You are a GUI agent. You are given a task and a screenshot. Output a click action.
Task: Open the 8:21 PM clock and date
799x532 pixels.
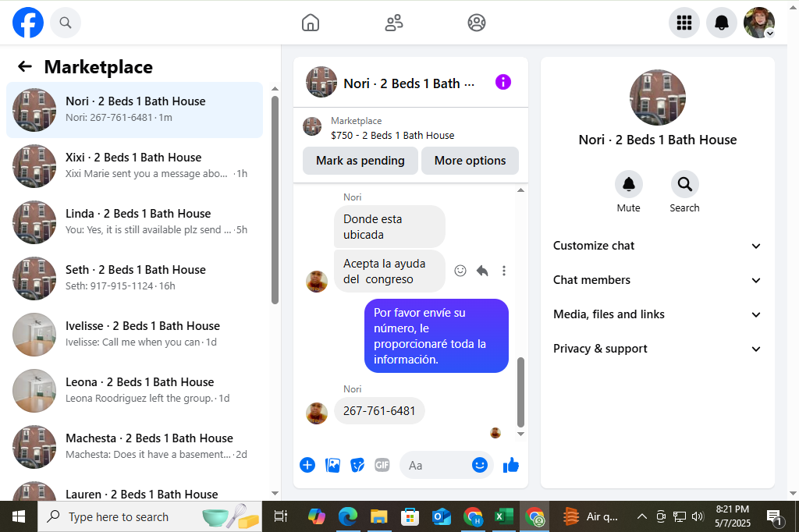coord(732,516)
